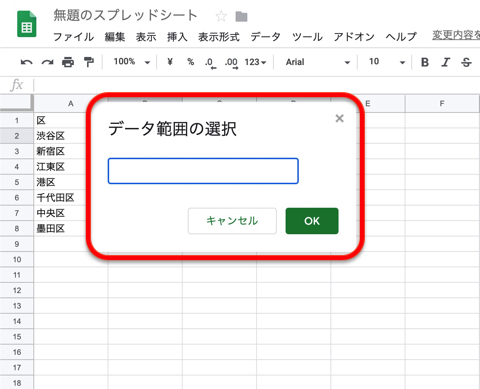Open the 表示 menu
Screen dimensions: 480x389
[146, 37]
